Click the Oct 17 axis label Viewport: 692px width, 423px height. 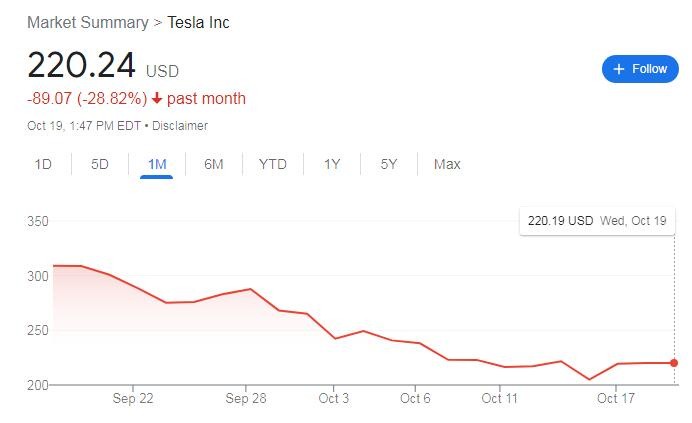pos(616,399)
